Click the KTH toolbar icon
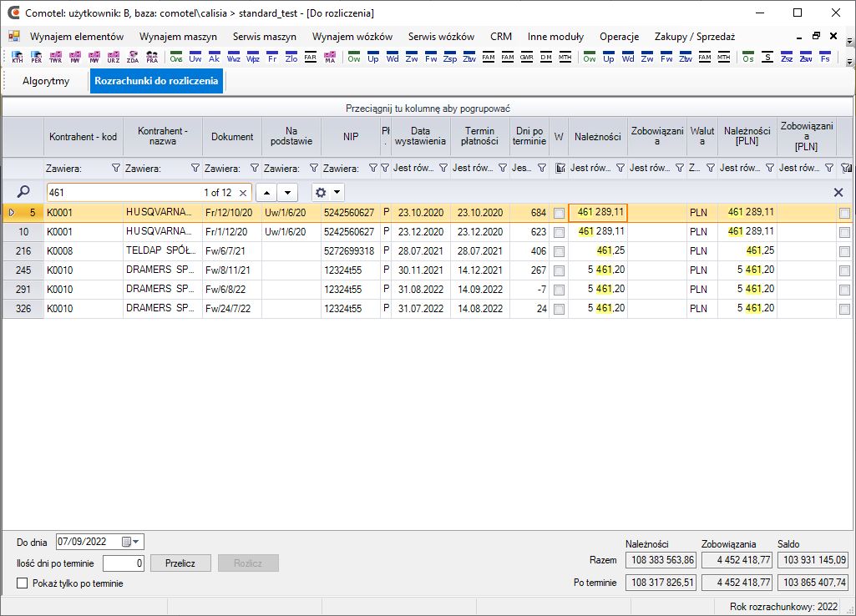The height and width of the screenshot is (616, 856). (18, 58)
